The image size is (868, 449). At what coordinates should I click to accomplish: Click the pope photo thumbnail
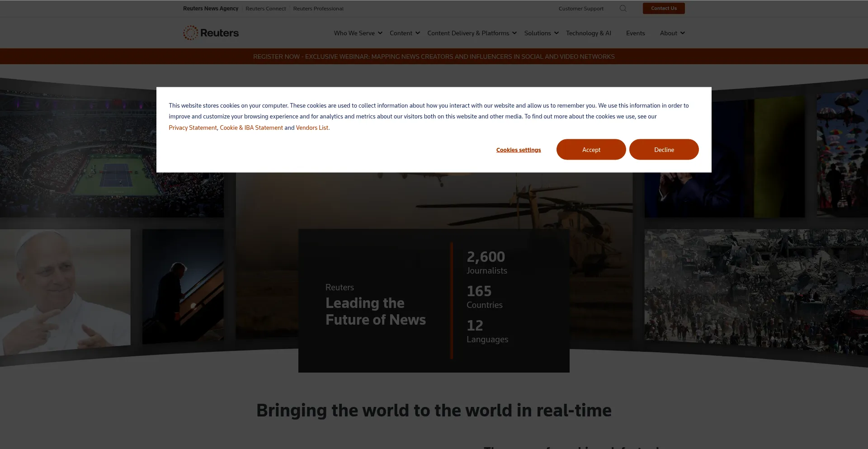(65, 292)
